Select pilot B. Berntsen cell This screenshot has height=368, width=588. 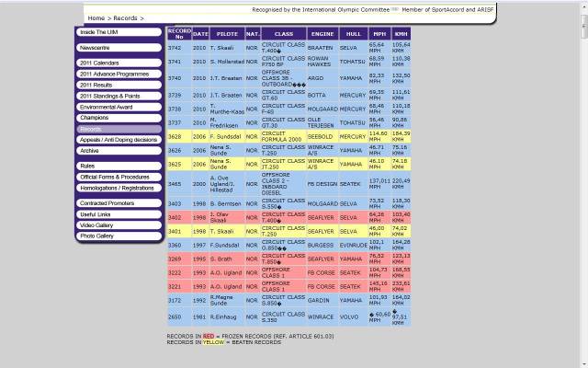[x=227, y=203]
